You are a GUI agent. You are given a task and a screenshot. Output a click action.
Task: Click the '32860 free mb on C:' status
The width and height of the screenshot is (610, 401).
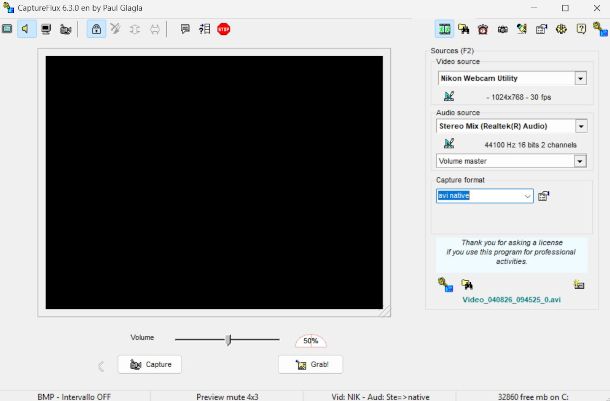(533, 397)
